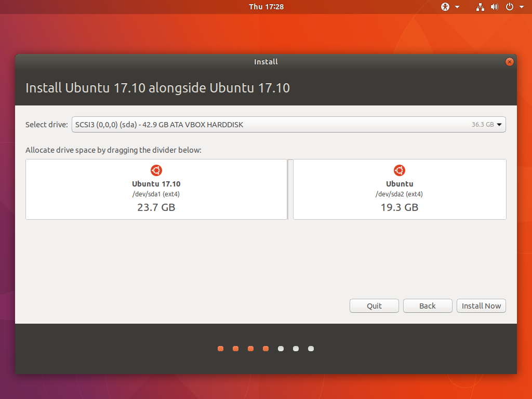Click the wired network icon
This screenshot has height=399, width=532.
480,7
